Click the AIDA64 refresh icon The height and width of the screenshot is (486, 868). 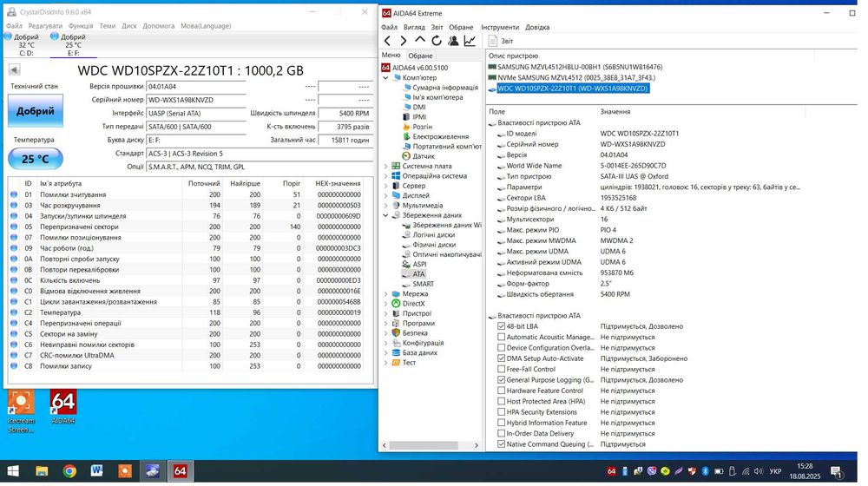click(437, 41)
